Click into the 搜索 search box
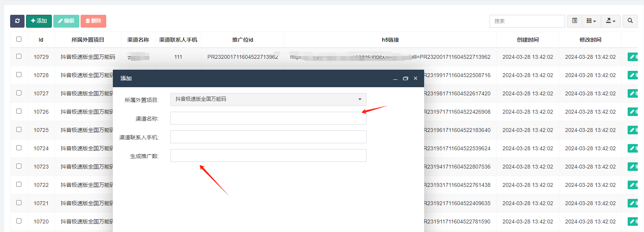Screen dimensions: 644x232 (x=527, y=21)
